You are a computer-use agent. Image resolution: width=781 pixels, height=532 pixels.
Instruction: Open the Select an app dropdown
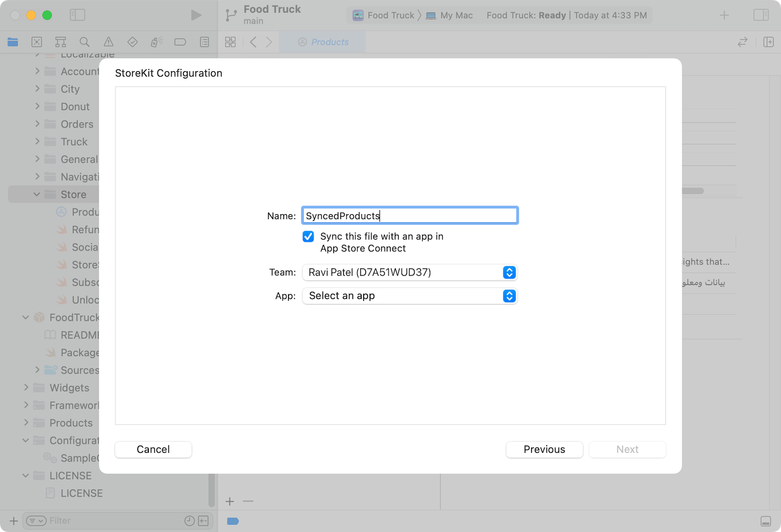[x=410, y=296]
